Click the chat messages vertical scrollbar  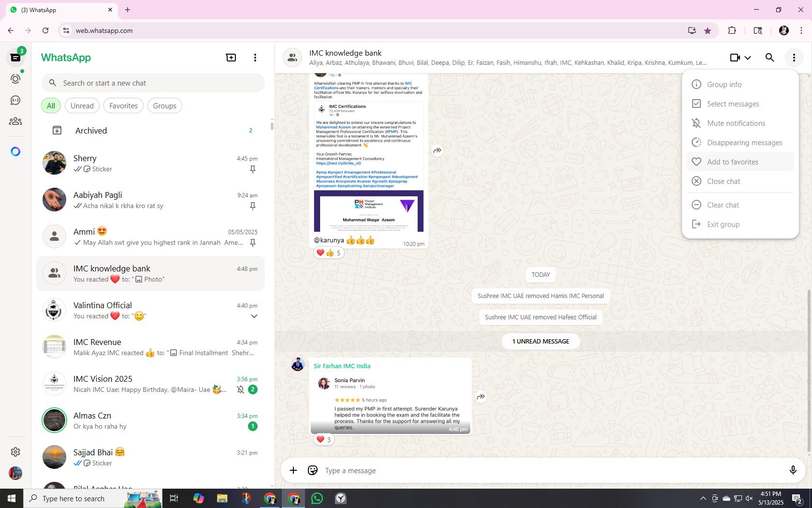pos(809,370)
